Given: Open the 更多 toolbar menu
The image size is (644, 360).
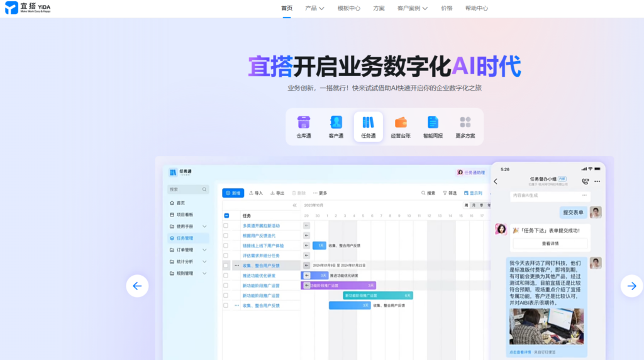Looking at the screenshot, I should (x=320, y=193).
